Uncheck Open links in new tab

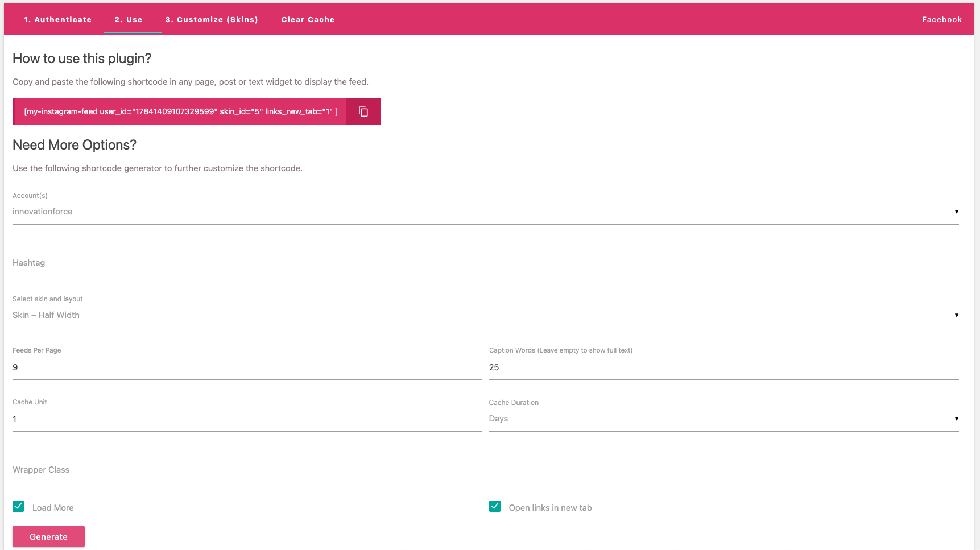[495, 506]
